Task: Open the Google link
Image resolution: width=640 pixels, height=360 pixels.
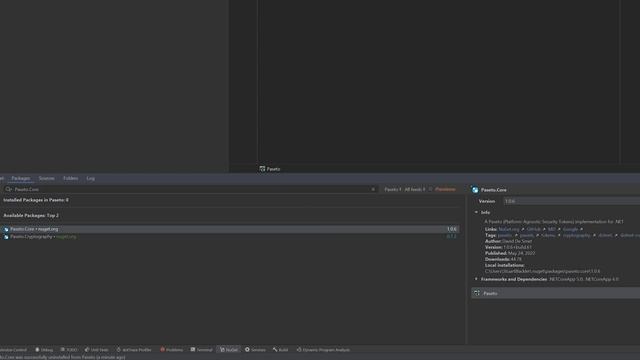Action: 570,229
